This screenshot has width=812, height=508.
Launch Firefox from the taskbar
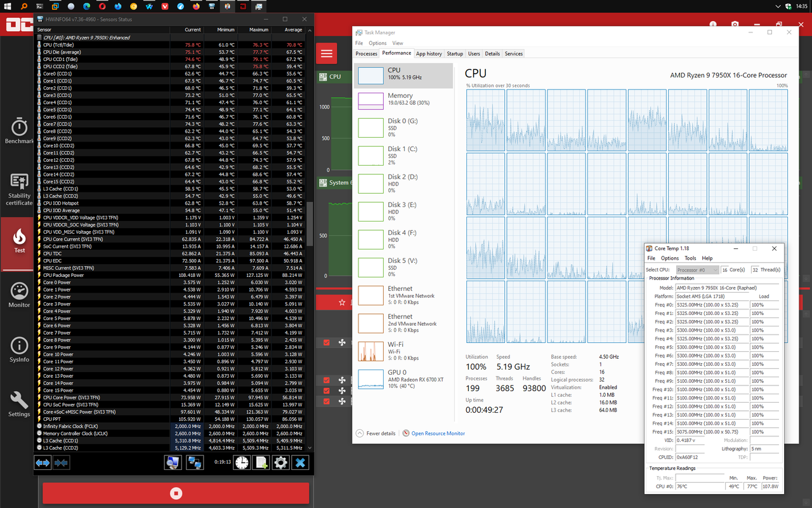pyautogui.click(x=195, y=6)
